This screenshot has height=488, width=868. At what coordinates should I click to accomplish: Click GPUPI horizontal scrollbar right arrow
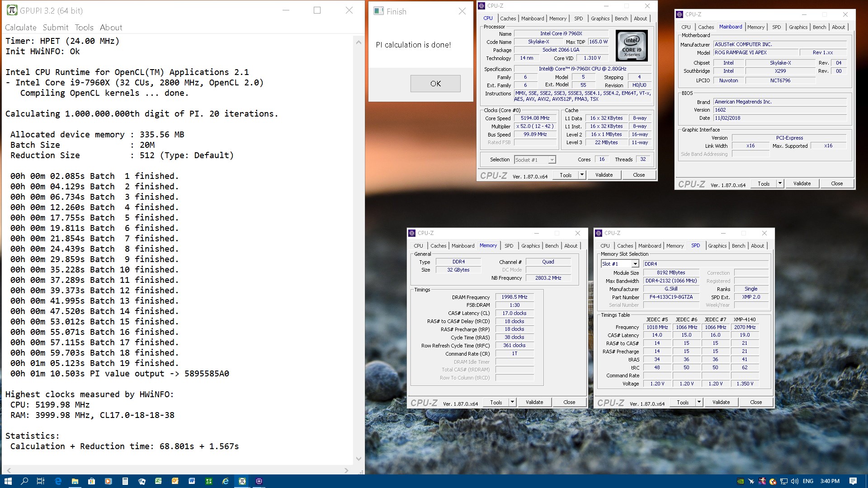click(346, 470)
